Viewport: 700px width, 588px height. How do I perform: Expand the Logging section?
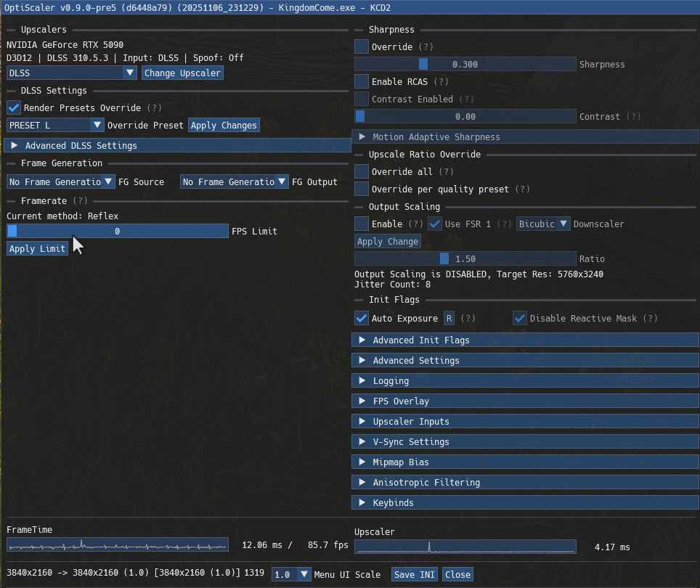526,380
